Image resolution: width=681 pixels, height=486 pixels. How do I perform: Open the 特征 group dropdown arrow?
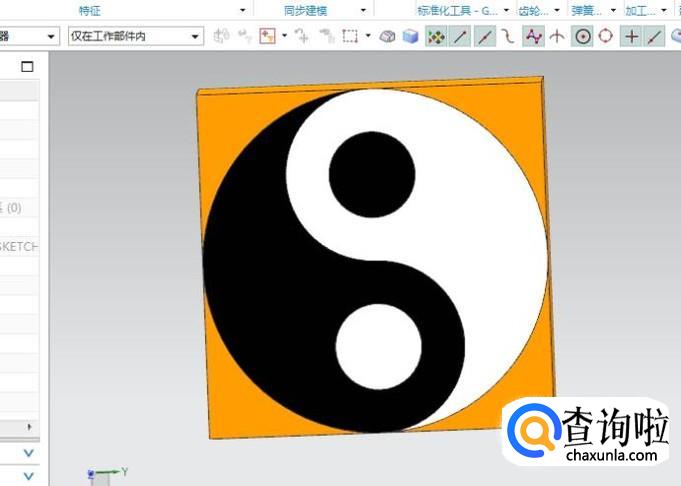coord(242,10)
